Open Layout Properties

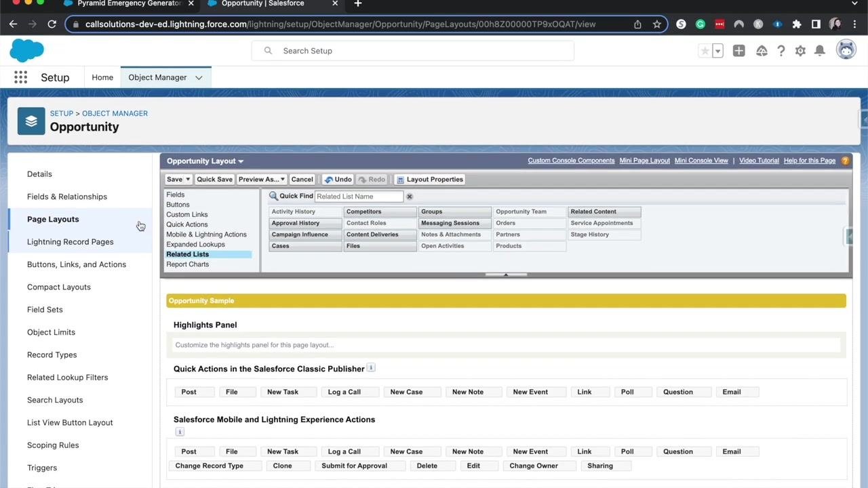[x=429, y=180]
